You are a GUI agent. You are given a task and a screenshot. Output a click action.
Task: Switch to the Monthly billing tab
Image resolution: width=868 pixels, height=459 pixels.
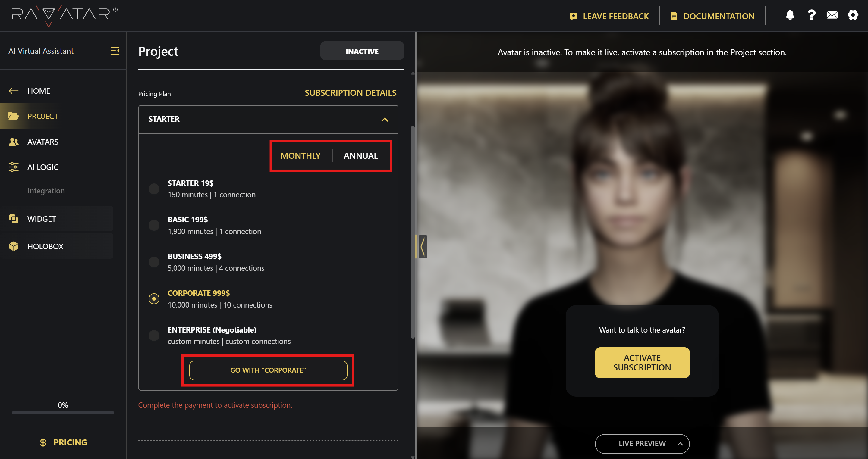(x=300, y=156)
